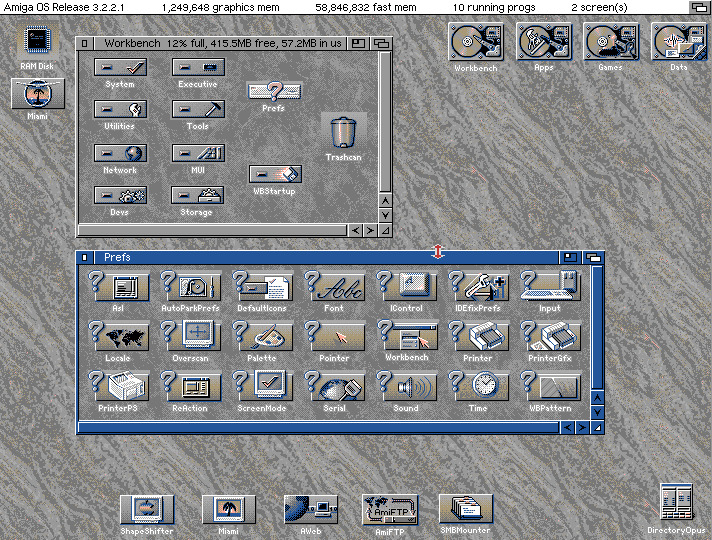Click Prefs window vertical scrollbar
The height and width of the screenshot is (540, 712).
598,327
